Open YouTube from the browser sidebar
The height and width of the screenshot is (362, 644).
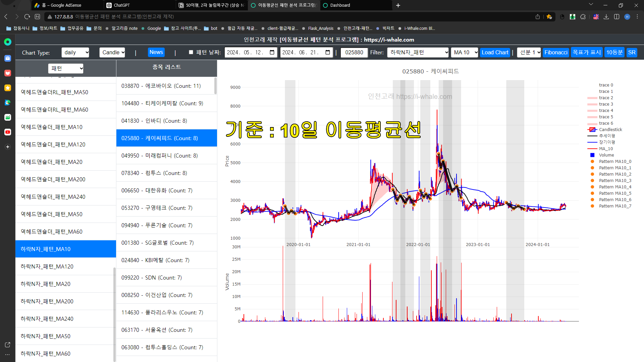7,132
